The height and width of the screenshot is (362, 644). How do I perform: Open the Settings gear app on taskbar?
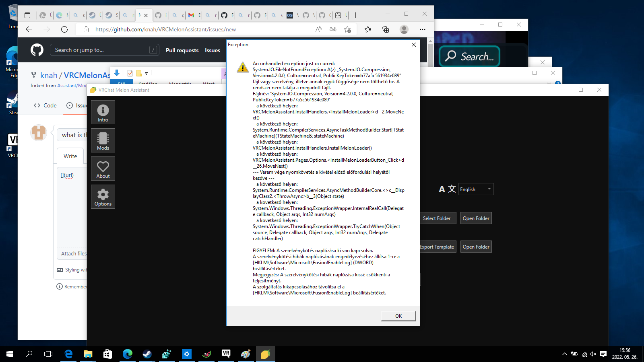point(187,354)
